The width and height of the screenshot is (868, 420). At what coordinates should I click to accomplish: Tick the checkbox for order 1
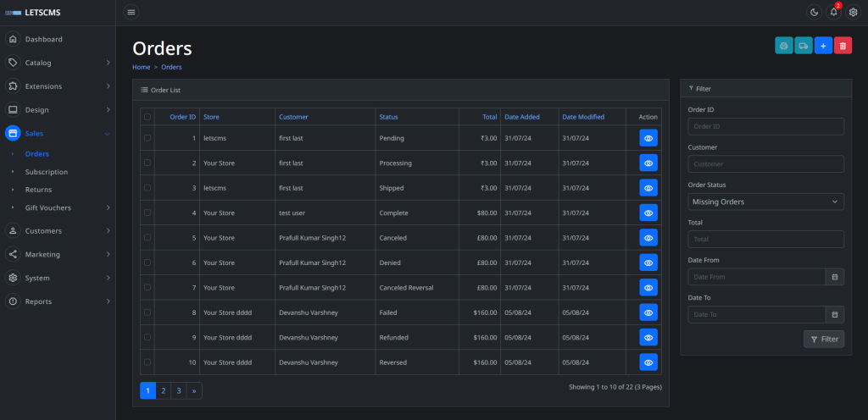[147, 138]
